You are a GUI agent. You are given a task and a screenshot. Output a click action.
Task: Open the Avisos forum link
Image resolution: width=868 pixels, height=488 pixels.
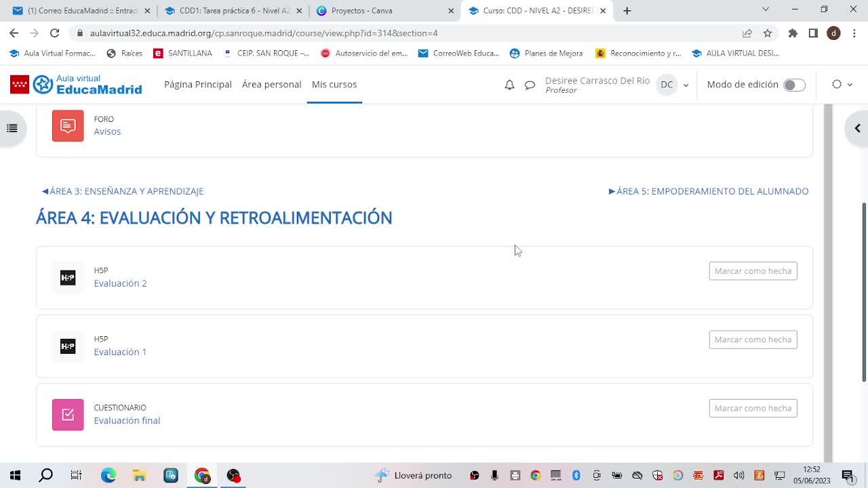point(107,131)
